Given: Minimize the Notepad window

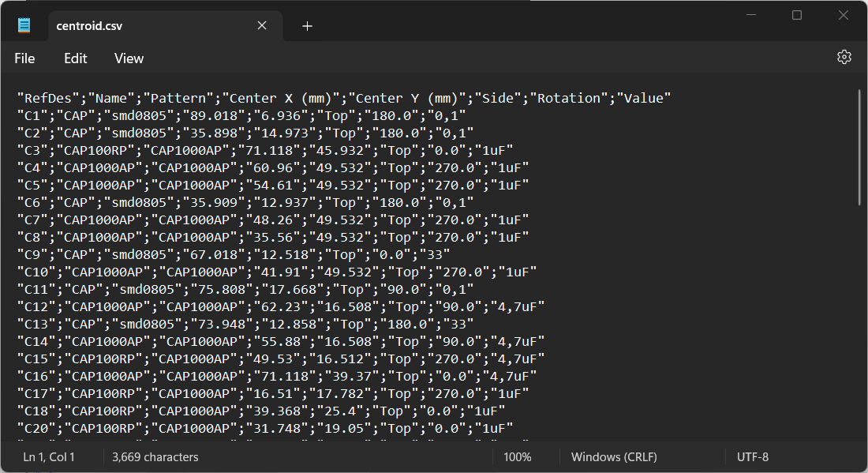Looking at the screenshot, I should point(751,15).
